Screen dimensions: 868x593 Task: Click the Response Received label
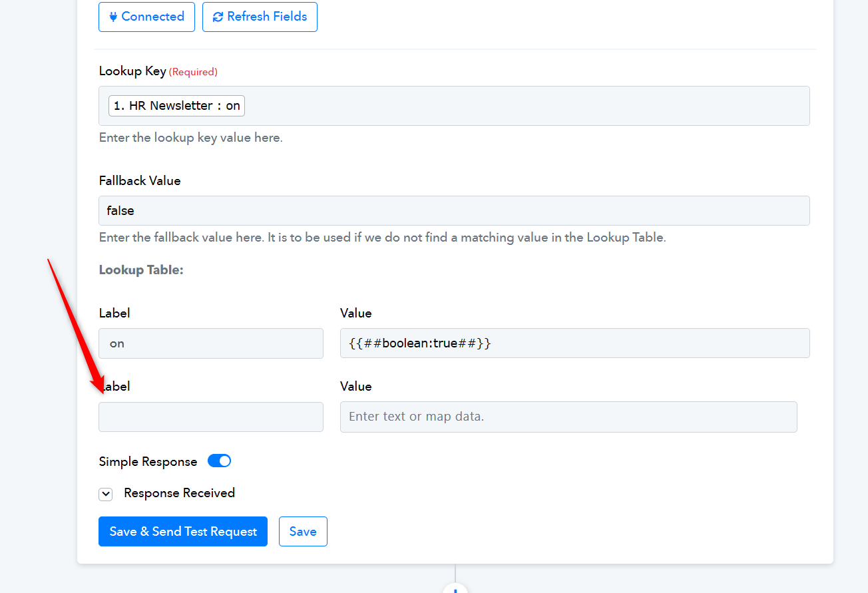click(x=179, y=493)
